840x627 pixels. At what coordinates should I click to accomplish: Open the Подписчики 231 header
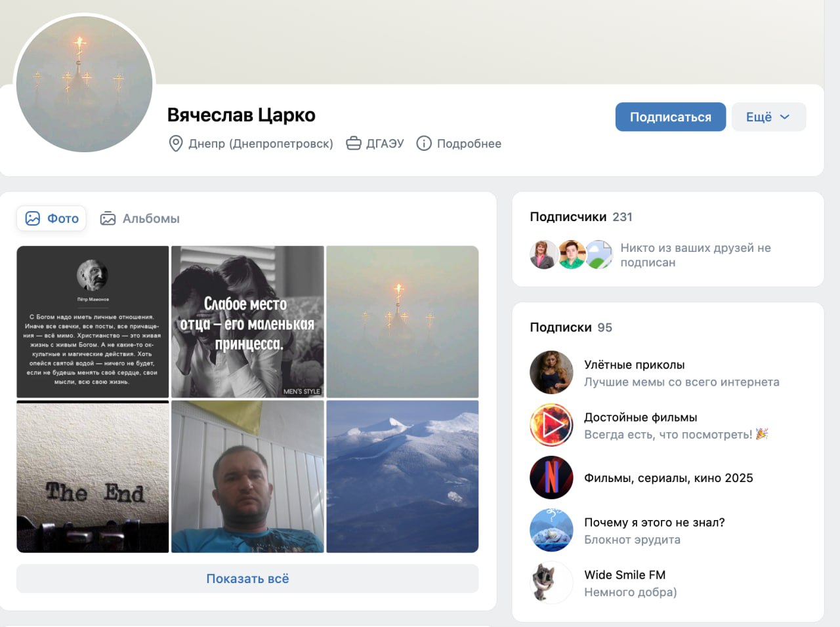point(581,217)
